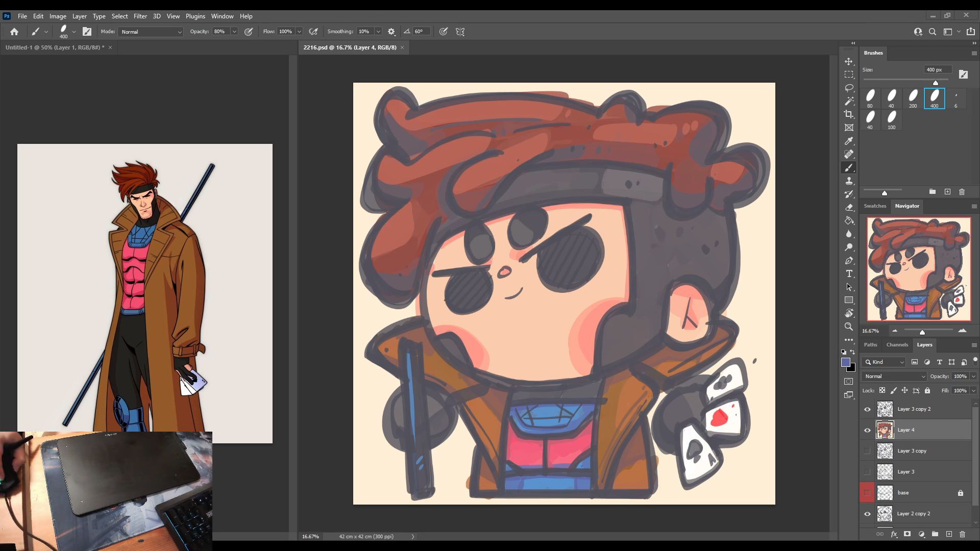Delete the layer with the trash icon

pos(963,534)
